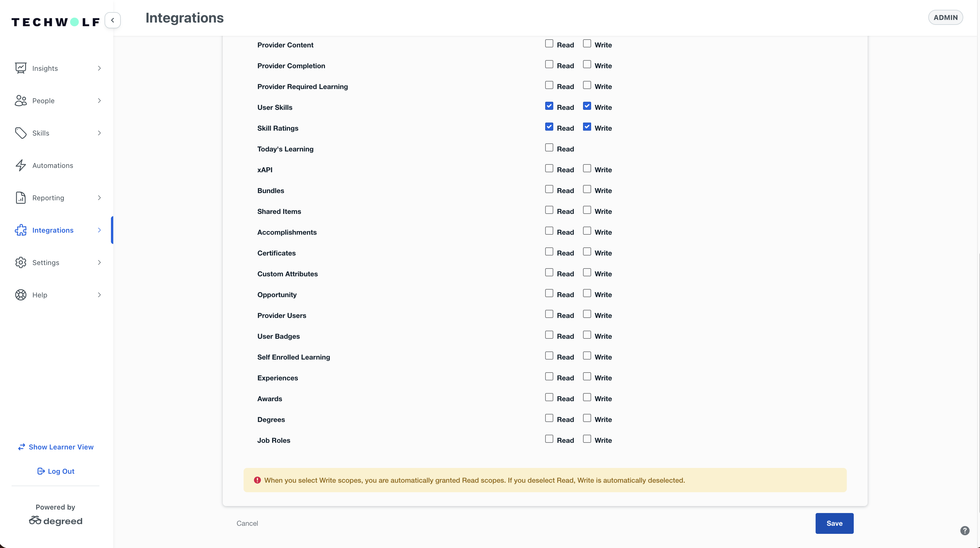The width and height of the screenshot is (980, 548).
Task: Expand the Settings submenu chevron
Action: pyautogui.click(x=99, y=262)
